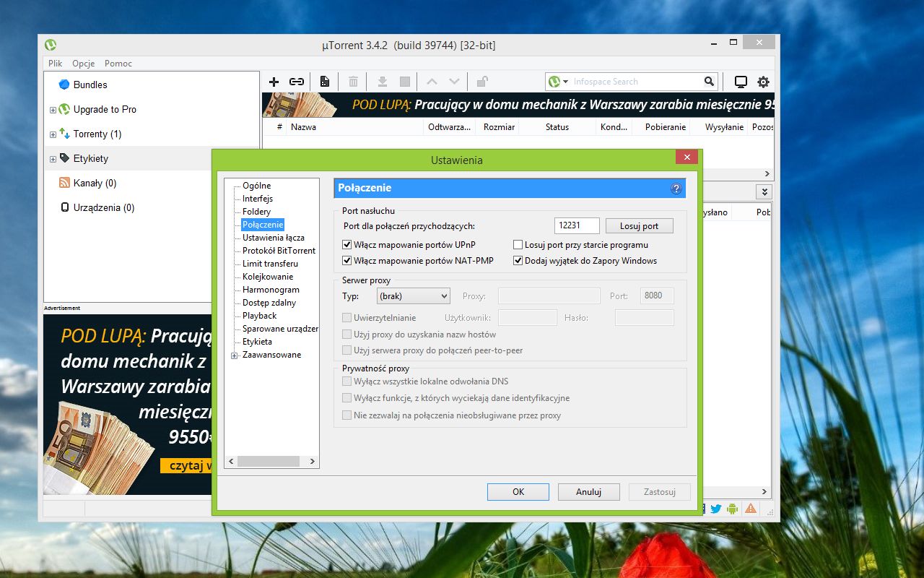
Task: Select Playback in settings tree
Action: click(x=260, y=316)
